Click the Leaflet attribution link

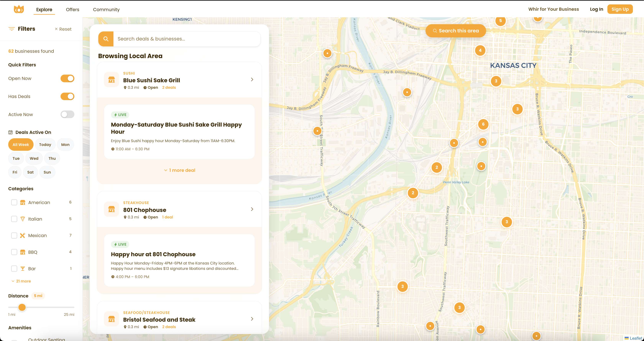click(x=636, y=338)
